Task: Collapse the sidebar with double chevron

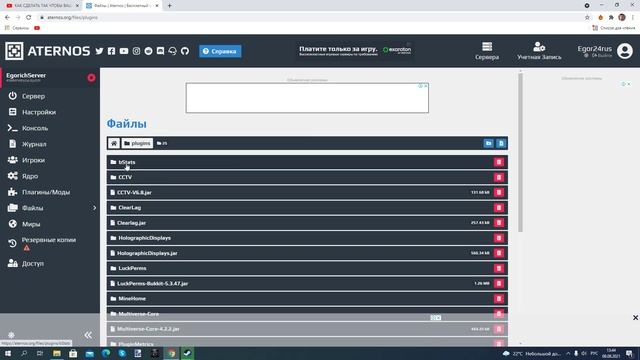Action: click(x=88, y=335)
